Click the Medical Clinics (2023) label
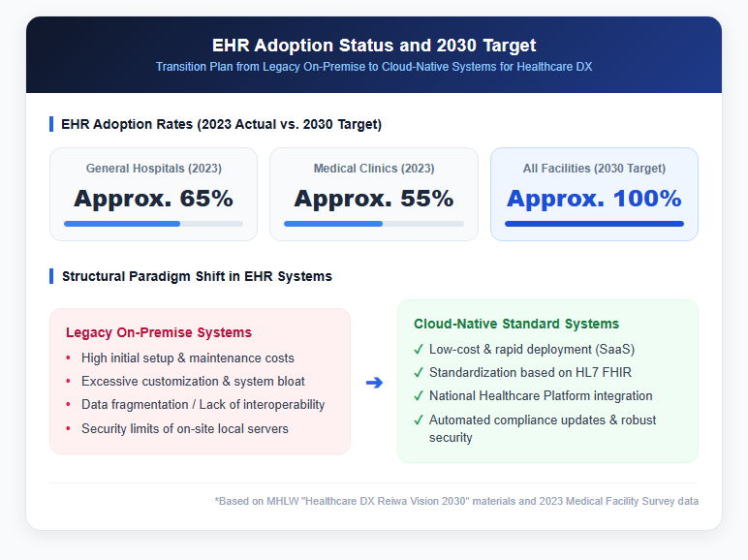The width and height of the screenshot is (748, 560). pyautogui.click(x=374, y=169)
